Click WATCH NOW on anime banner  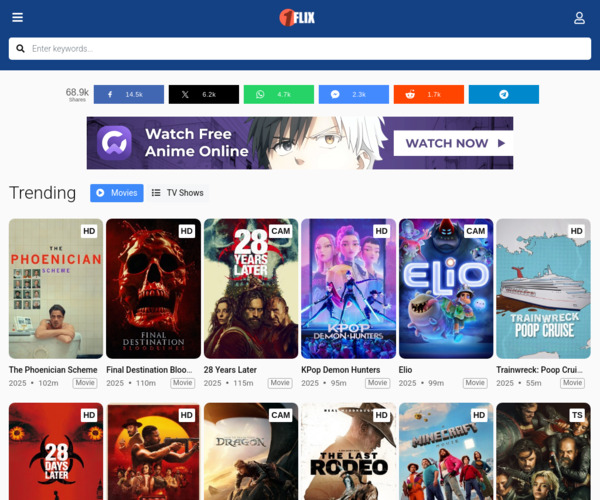coord(453,143)
